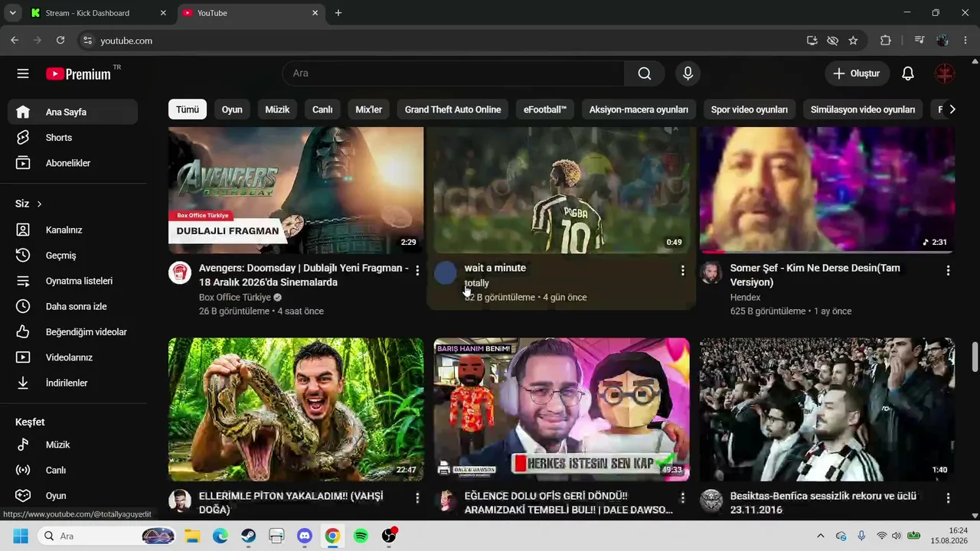Reload the YouTube page
Viewport: 980px width, 551px height.
[60, 41]
